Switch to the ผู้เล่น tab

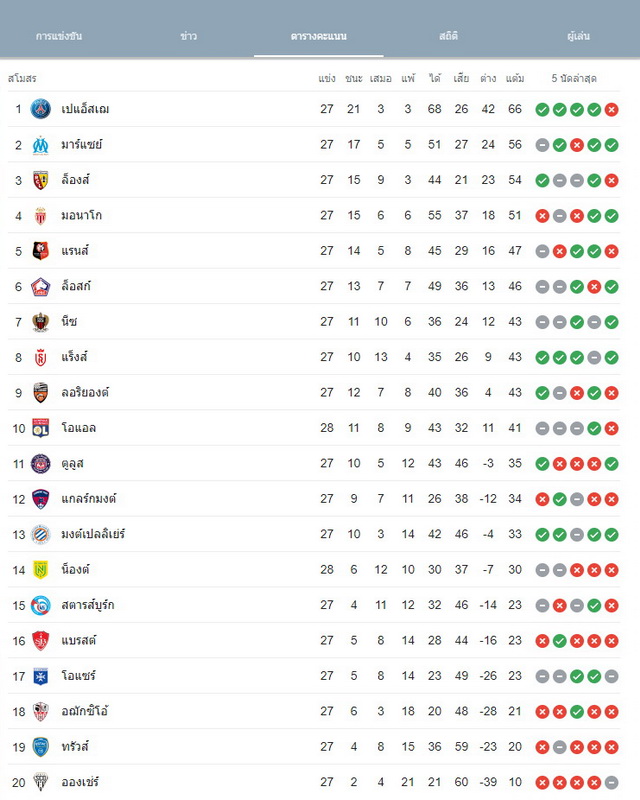tap(578, 36)
